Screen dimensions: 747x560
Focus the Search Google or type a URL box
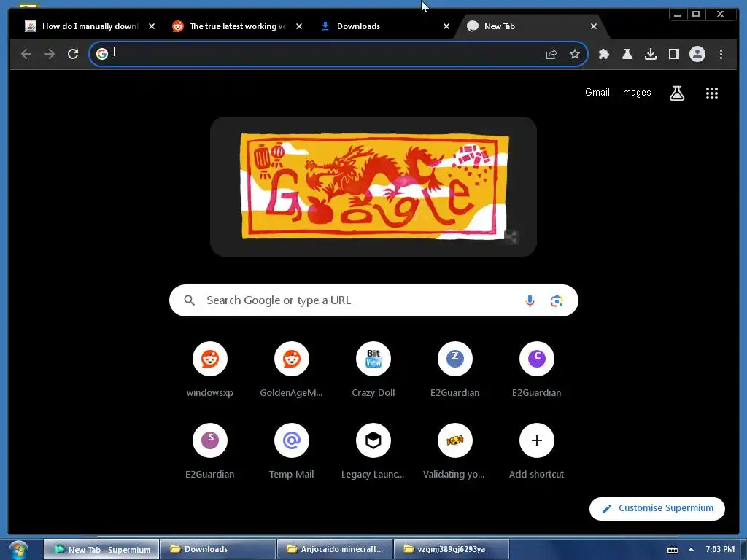[373, 300]
